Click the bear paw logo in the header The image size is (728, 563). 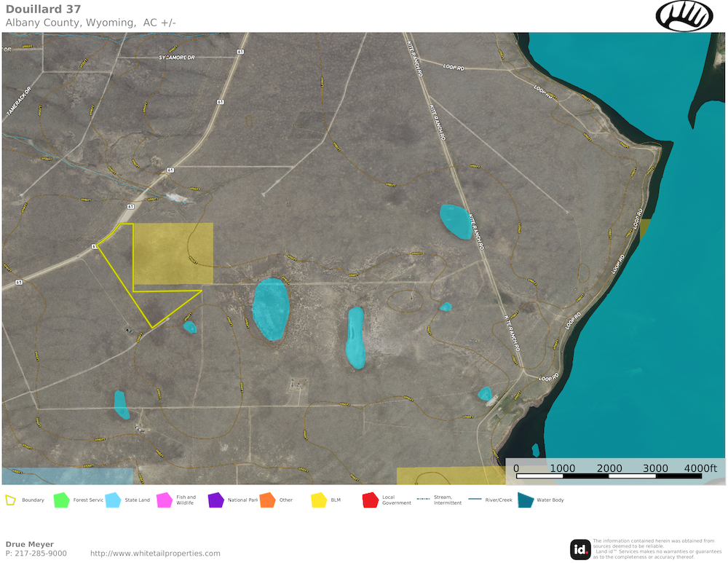tap(684, 15)
